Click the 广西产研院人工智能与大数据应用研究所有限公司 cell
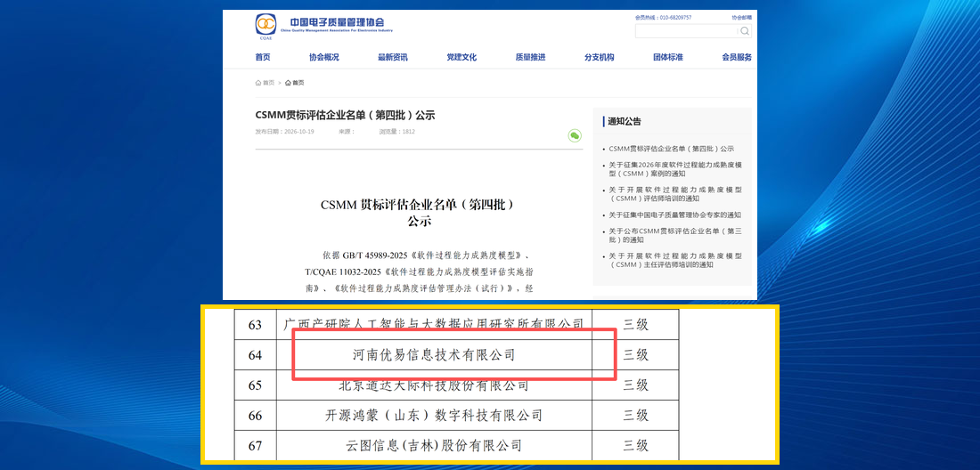The height and width of the screenshot is (470, 980). click(434, 325)
